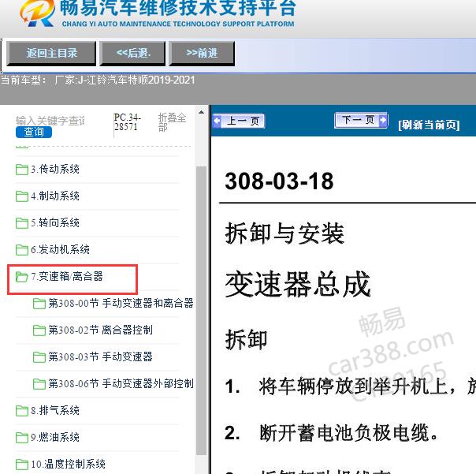Screen dimensions: 476x474
Task: Go to previous page with 上一页
Action: (x=239, y=121)
